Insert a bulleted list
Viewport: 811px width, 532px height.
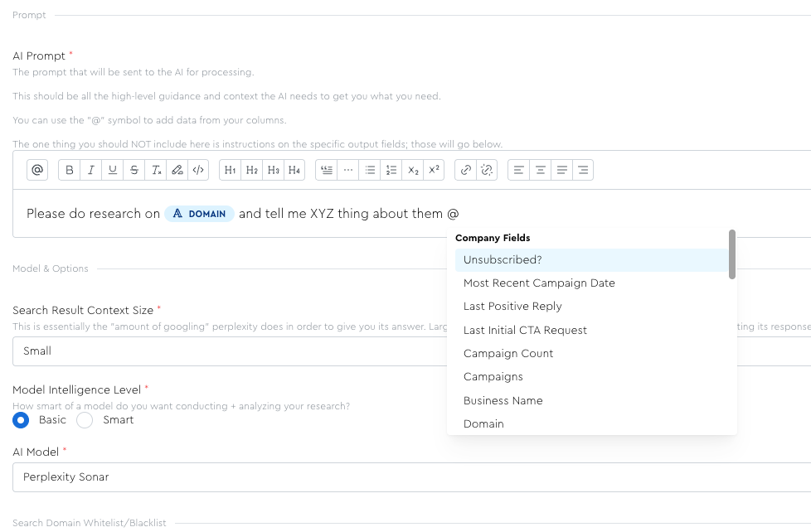(371, 170)
